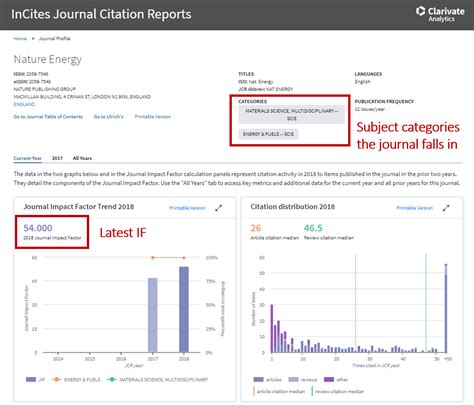Click the 2018 impact factor bar

(x=184, y=309)
